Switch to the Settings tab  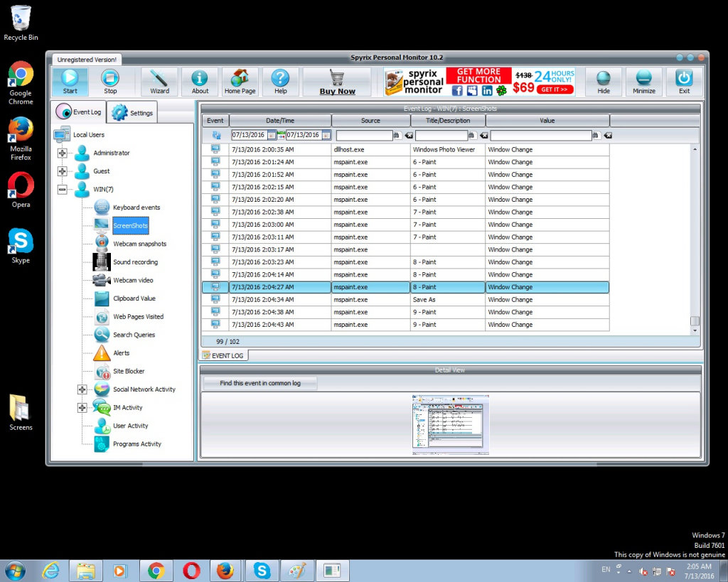click(132, 112)
